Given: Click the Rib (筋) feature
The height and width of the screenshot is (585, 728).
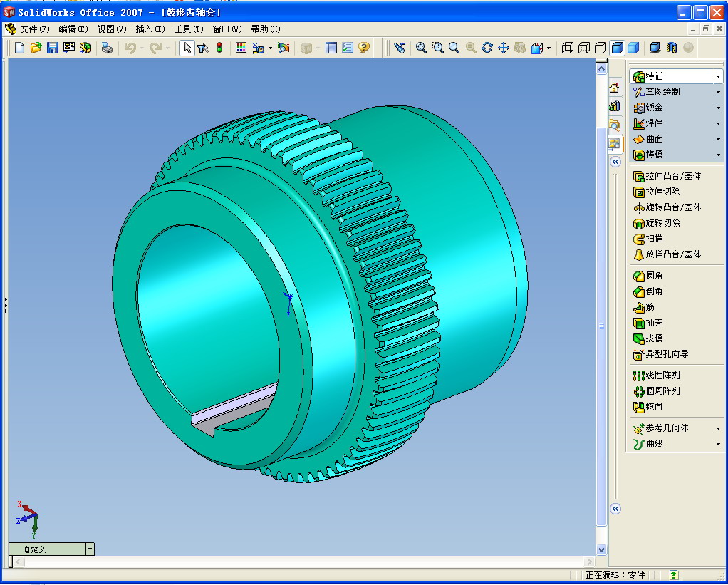Looking at the screenshot, I should click(644, 307).
